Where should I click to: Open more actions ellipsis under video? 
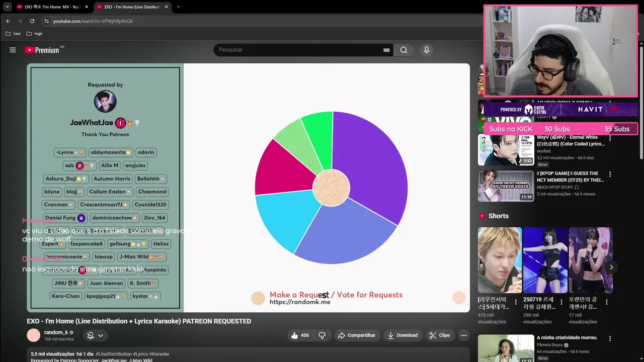[464, 335]
